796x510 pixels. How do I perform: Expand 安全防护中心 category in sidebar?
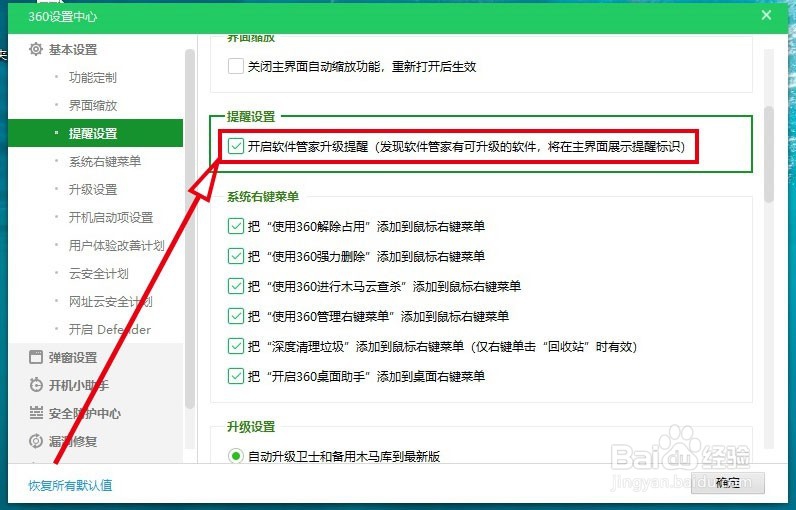pos(85,413)
